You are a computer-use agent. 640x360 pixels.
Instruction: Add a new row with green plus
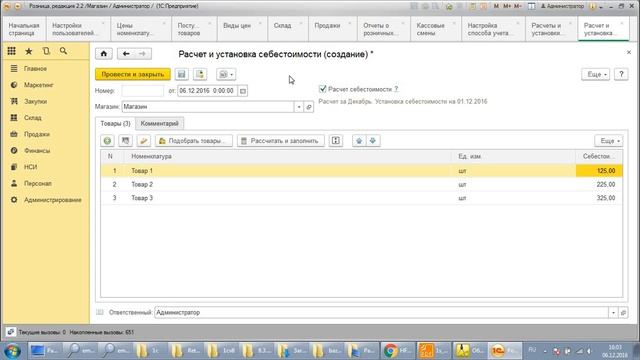[x=107, y=141]
